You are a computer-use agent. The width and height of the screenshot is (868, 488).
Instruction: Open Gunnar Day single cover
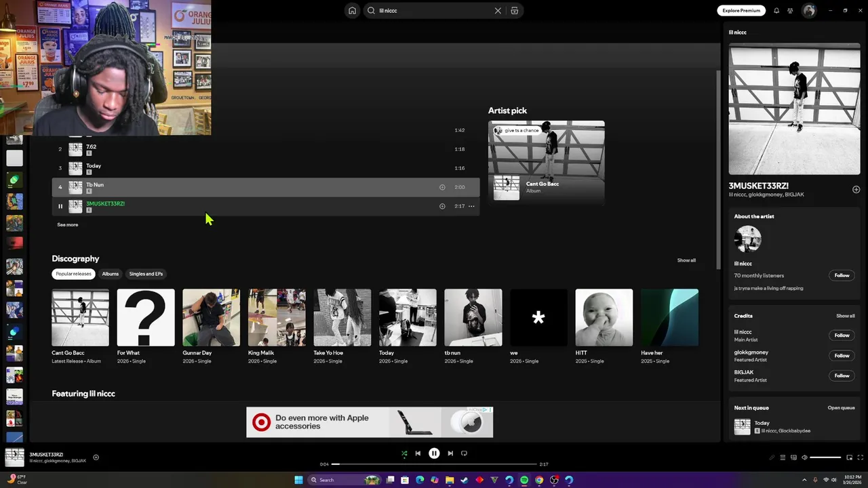click(x=211, y=318)
